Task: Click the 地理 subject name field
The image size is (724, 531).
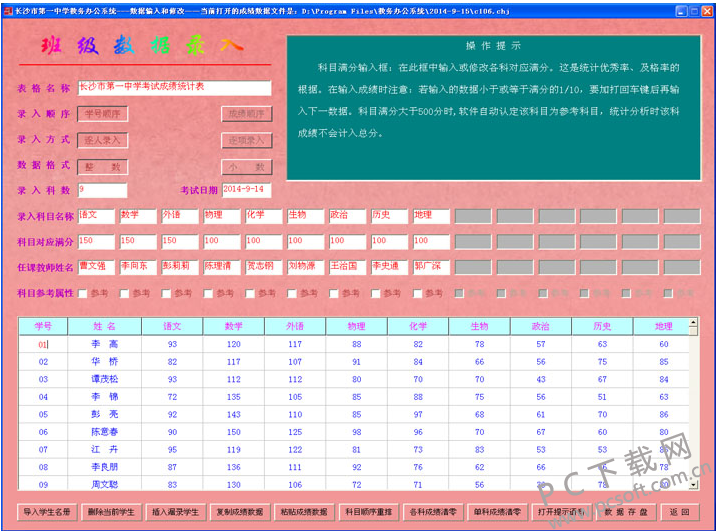Action: (x=431, y=216)
